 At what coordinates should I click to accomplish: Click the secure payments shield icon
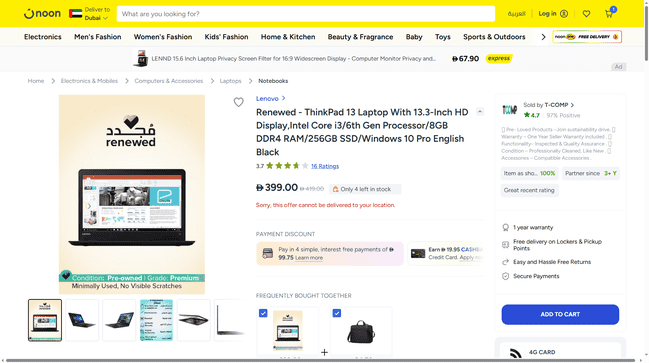pyautogui.click(x=505, y=276)
